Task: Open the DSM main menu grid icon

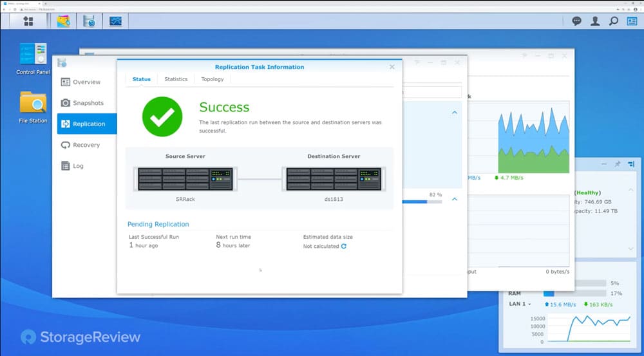Action: 28,21
